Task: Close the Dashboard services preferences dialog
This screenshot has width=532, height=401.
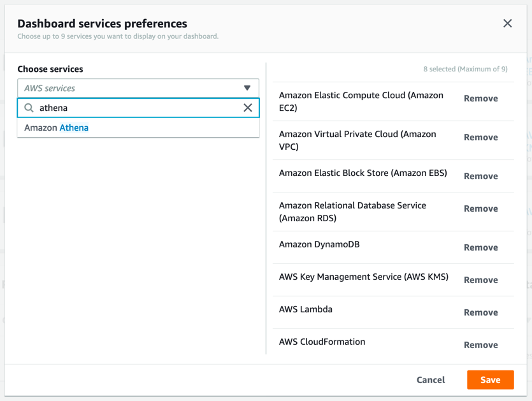Action: 507,24
